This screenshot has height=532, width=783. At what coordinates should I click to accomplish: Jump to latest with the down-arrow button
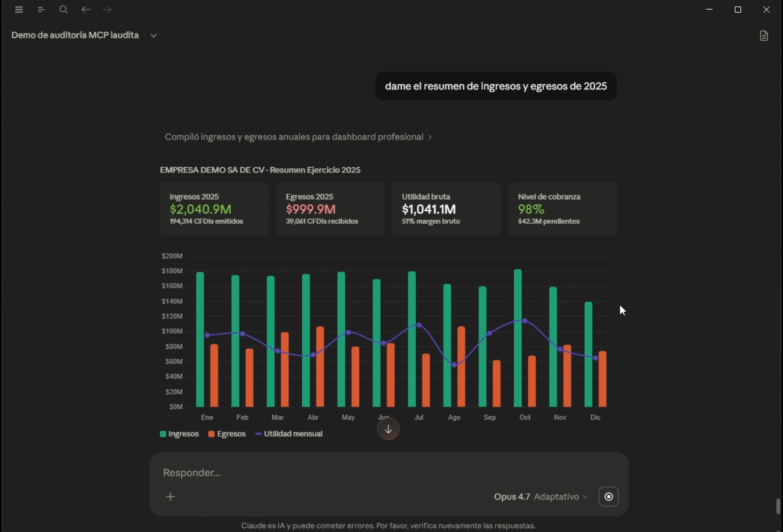coord(389,429)
